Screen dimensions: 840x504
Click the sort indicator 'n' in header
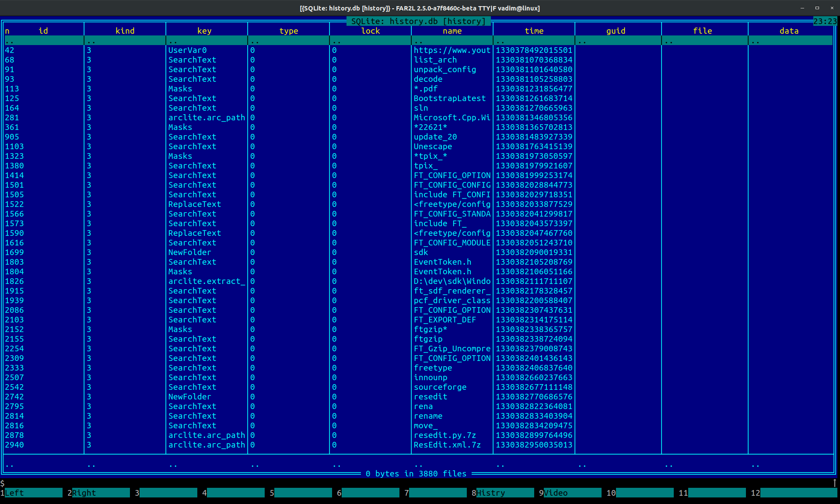click(x=7, y=31)
